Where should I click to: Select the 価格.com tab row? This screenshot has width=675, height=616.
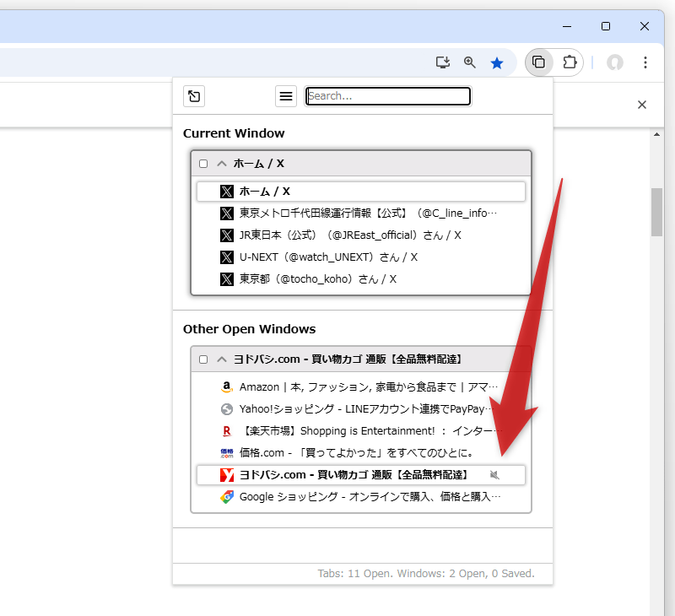point(361,453)
